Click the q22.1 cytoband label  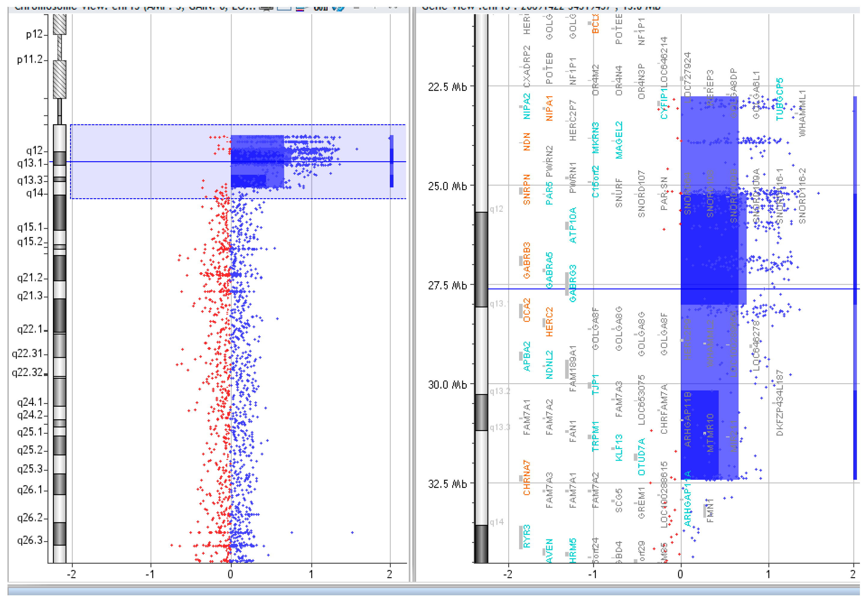[x=30, y=329]
